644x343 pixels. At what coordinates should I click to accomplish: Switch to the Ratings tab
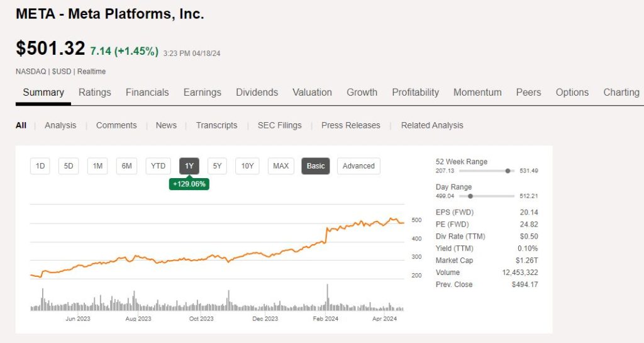click(x=95, y=93)
